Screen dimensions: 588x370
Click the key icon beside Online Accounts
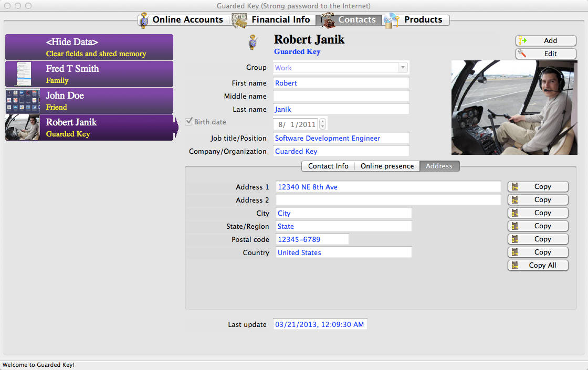point(144,20)
